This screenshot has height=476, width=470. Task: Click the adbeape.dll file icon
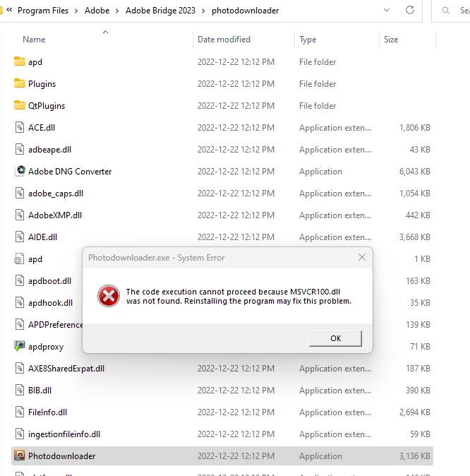pyautogui.click(x=20, y=149)
